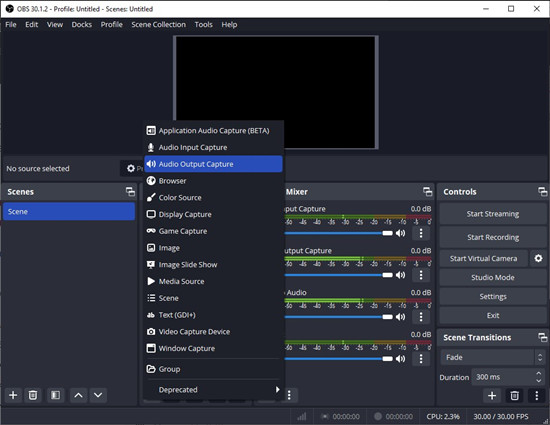550x425 pixels.
Task: Click the source Properties gear button
Action: tap(132, 169)
